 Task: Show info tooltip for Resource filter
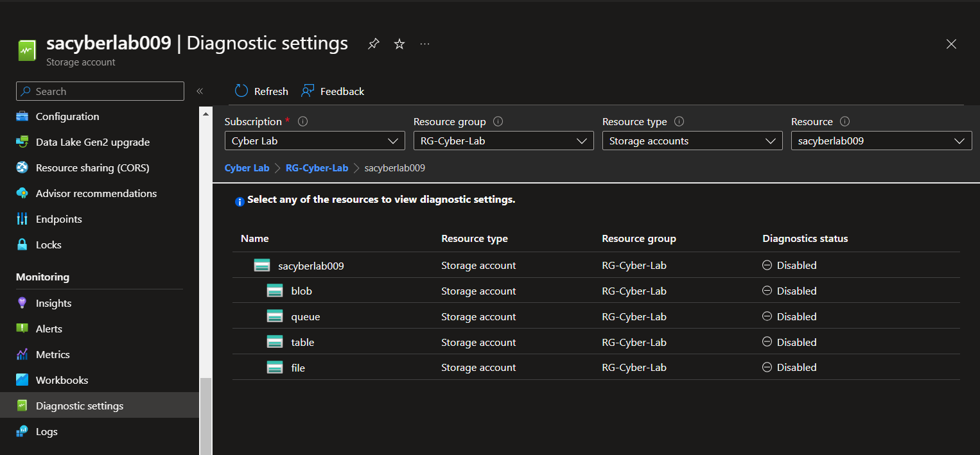pos(844,121)
